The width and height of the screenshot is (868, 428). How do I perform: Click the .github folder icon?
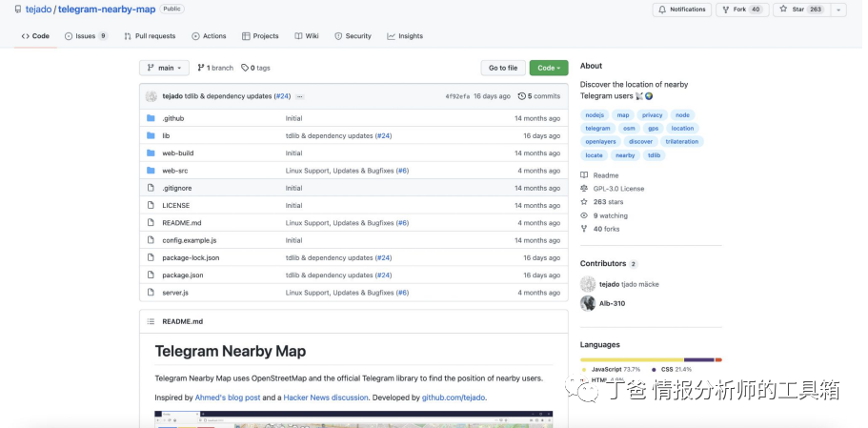(151, 118)
